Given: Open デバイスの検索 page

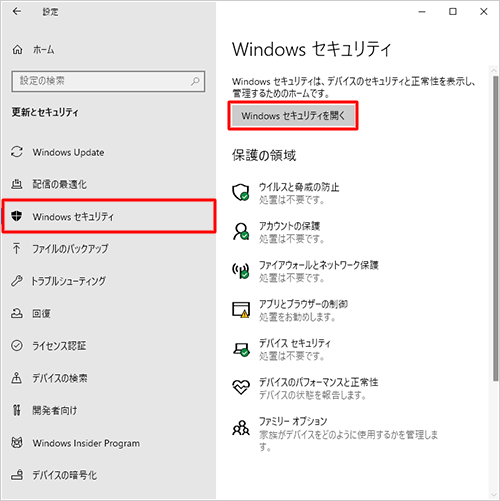Looking at the screenshot, I should point(109,378).
